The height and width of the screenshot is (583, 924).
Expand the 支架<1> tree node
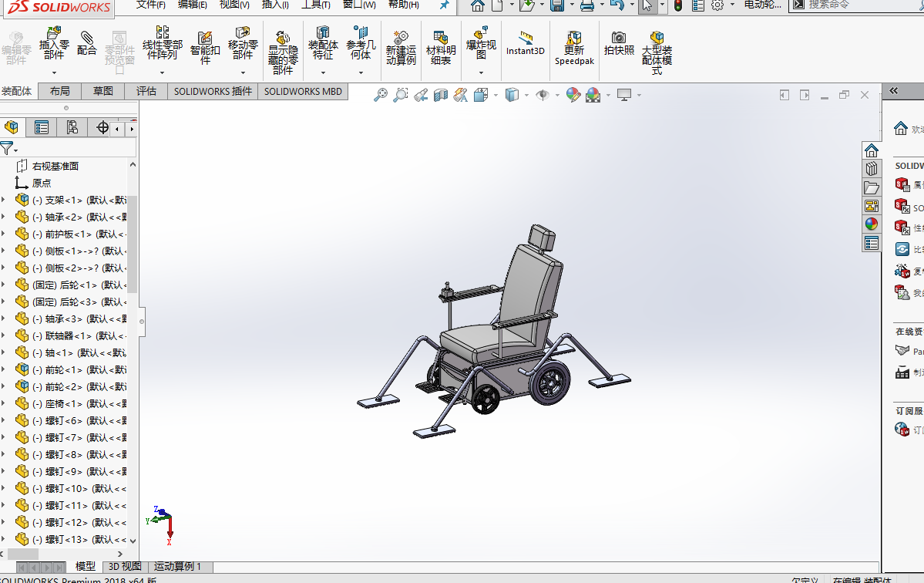4,200
